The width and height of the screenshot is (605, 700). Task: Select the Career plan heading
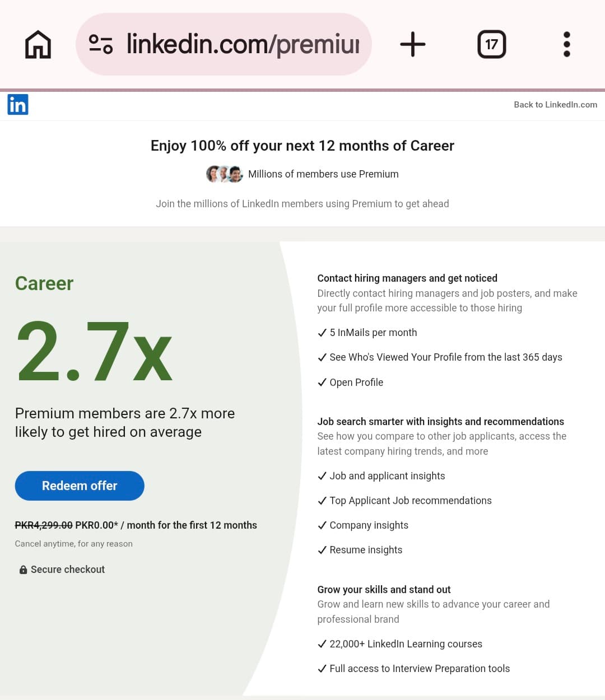pyautogui.click(x=44, y=283)
